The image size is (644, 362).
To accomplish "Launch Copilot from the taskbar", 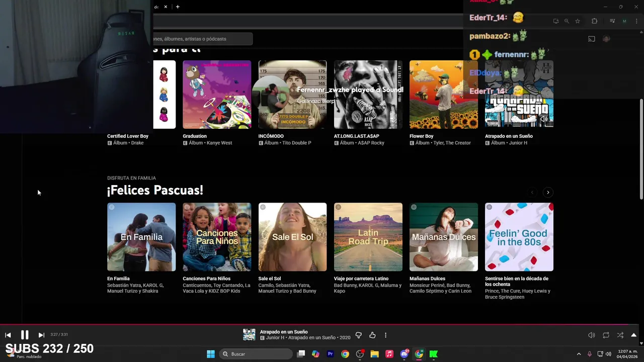I will 315,354.
